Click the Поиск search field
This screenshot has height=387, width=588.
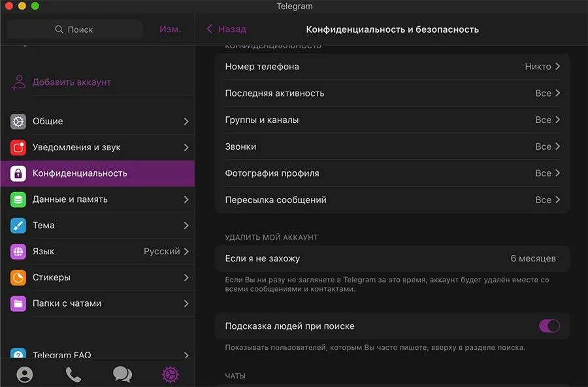click(75, 29)
